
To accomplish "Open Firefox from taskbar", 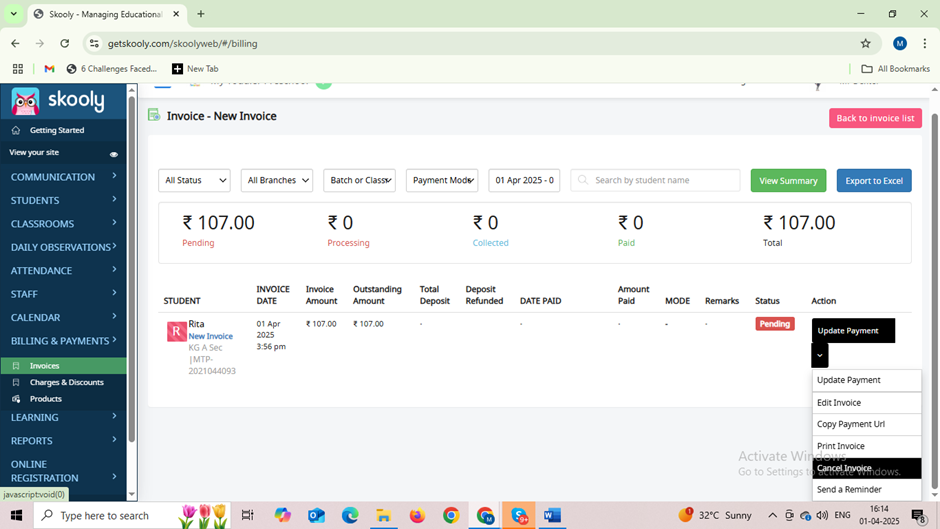I will click(x=417, y=515).
